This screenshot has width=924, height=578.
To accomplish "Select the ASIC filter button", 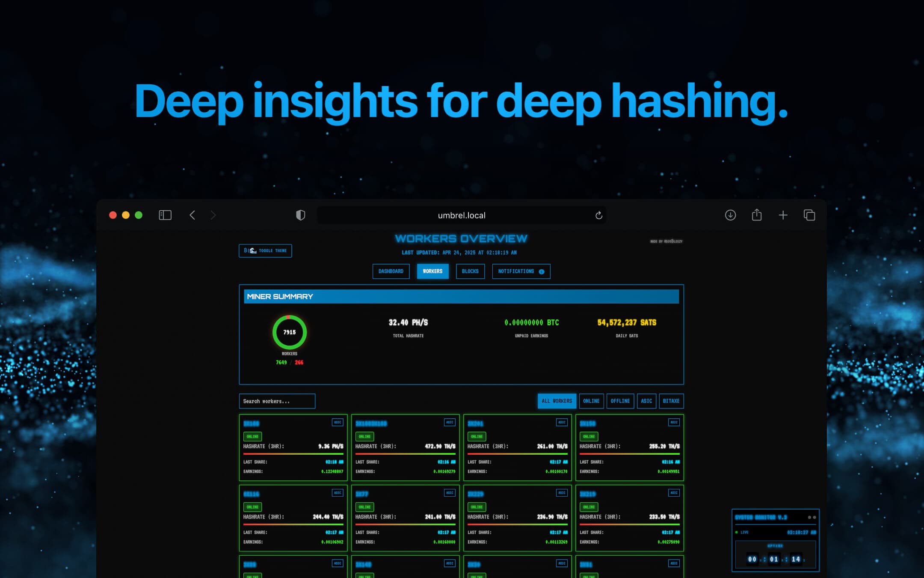I will coord(646,401).
